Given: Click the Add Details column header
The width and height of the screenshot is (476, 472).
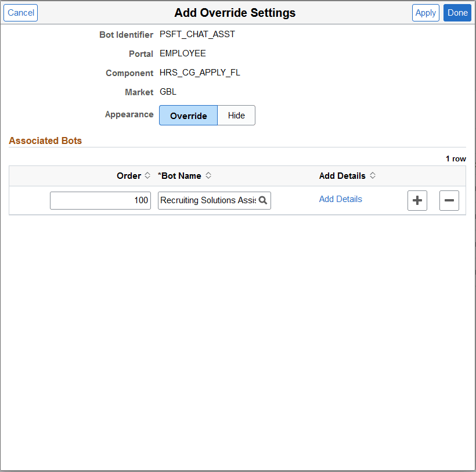Looking at the screenshot, I should pos(342,175).
